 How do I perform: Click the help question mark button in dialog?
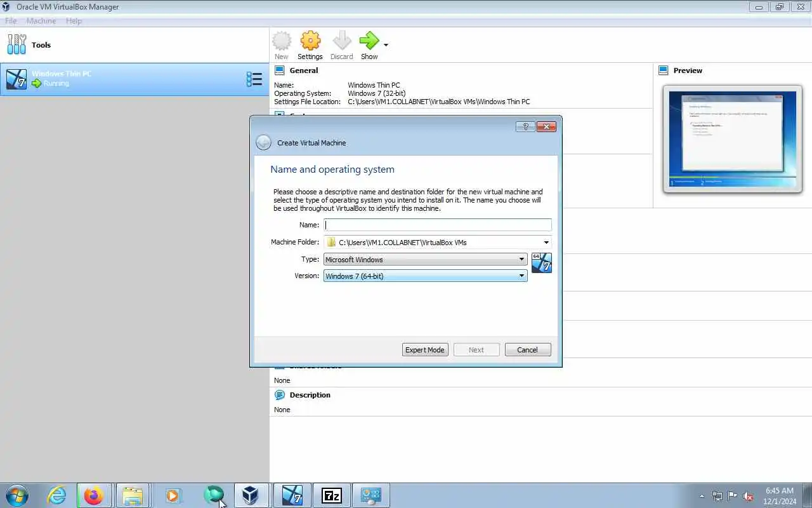pyautogui.click(x=525, y=126)
